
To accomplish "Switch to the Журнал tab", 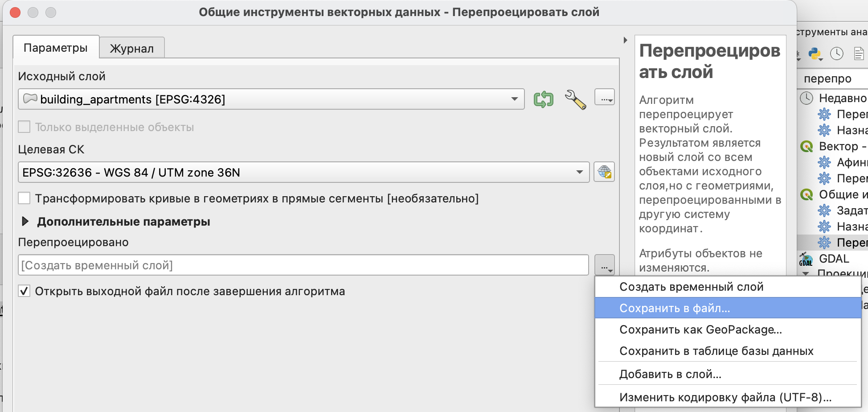I will [x=131, y=48].
